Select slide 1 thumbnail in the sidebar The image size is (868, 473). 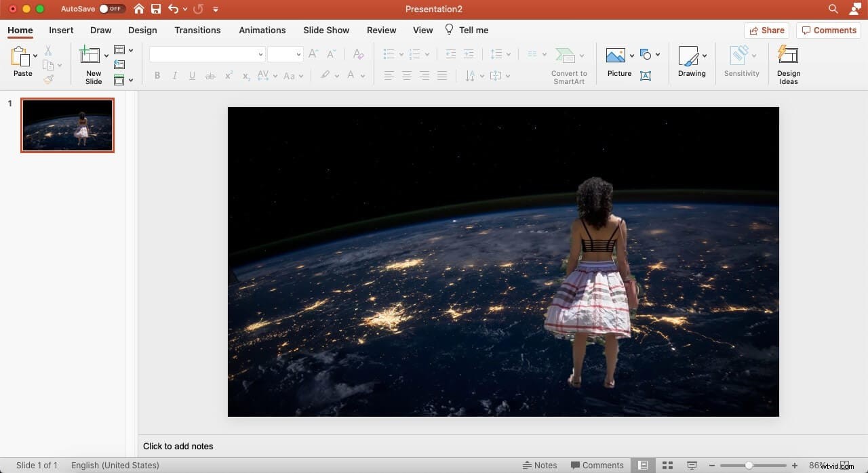[67, 125]
